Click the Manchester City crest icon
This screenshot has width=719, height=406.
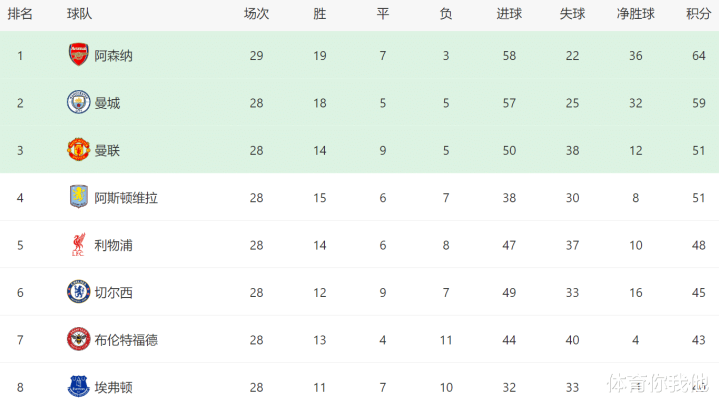[x=78, y=102]
